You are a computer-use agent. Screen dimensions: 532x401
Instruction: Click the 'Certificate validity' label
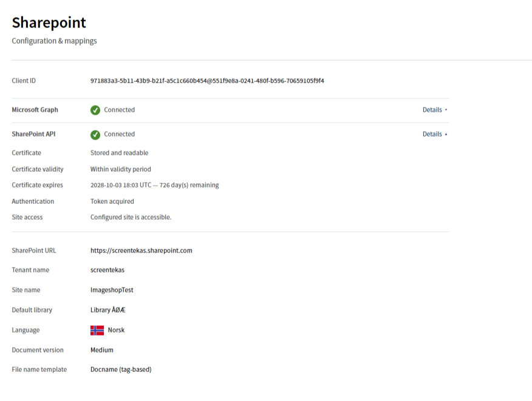point(38,169)
